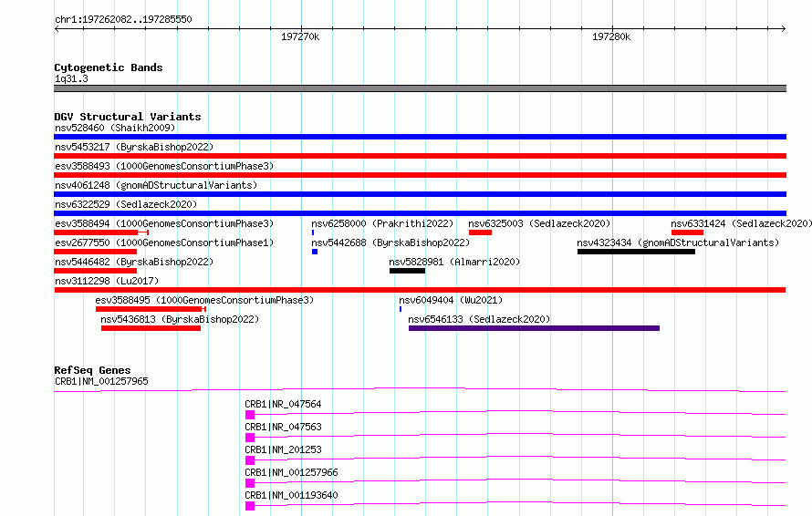The height and width of the screenshot is (516, 812).
Task: Click the Cytogenetic Bands track title
Action: tap(109, 67)
